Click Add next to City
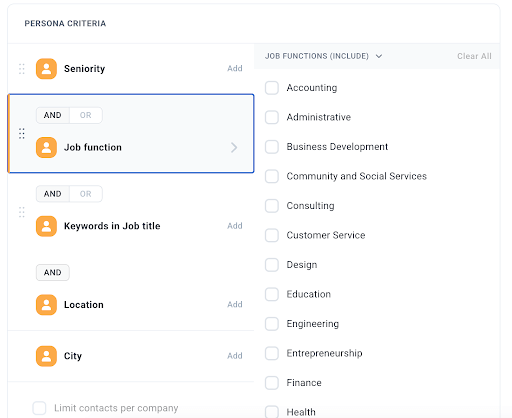512x418 pixels. coord(235,356)
